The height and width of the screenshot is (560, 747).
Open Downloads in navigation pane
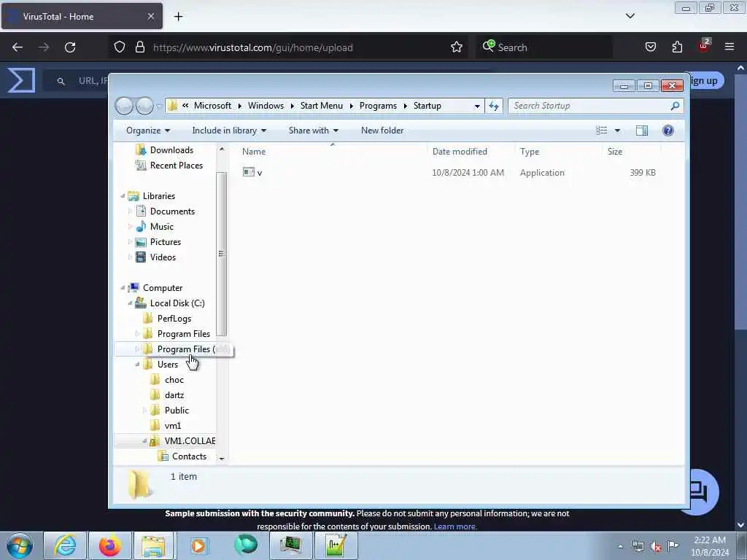tap(171, 150)
